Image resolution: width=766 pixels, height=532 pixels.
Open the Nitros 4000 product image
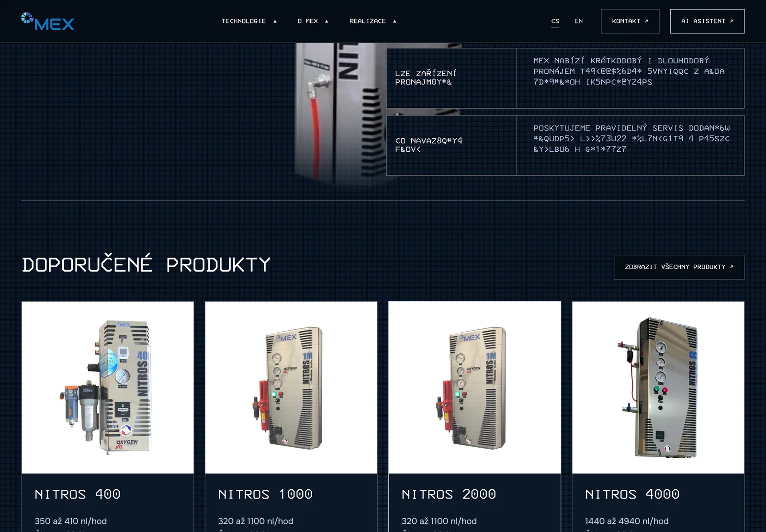pos(658,387)
